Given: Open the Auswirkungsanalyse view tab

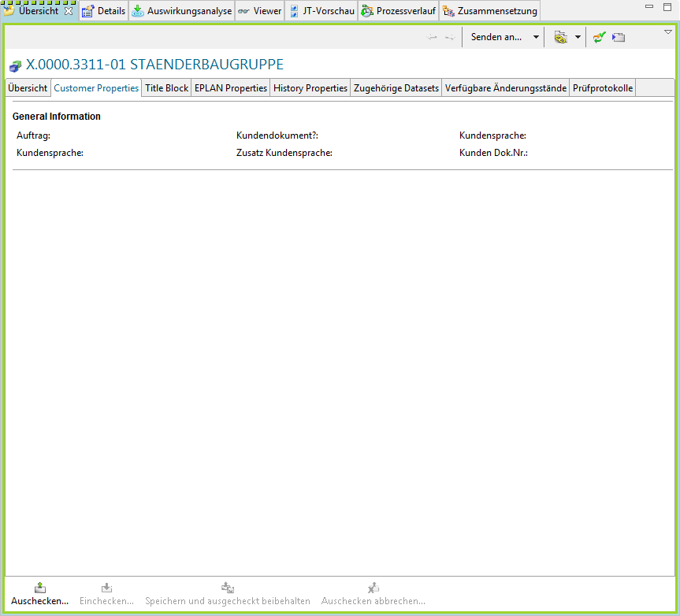Looking at the screenshot, I should 182,11.
